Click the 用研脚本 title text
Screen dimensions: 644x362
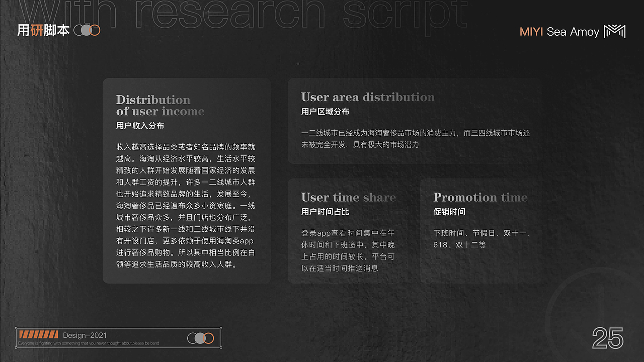[43, 30]
